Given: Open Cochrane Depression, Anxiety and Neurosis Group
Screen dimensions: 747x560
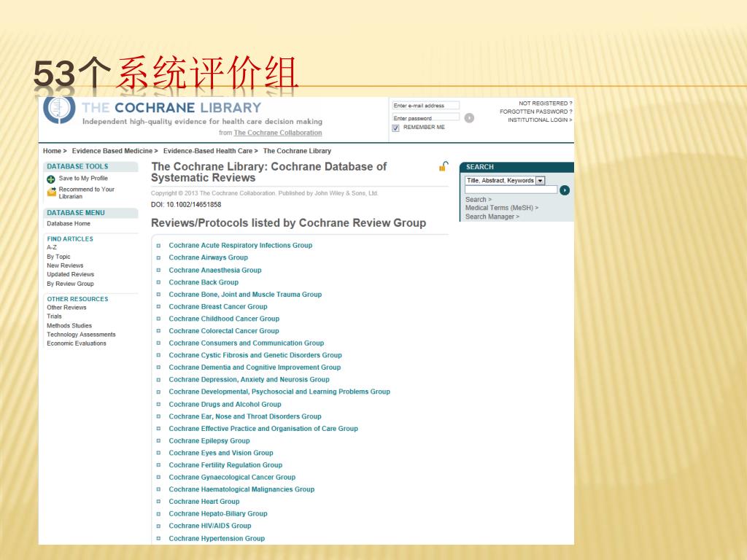Looking at the screenshot, I should click(x=249, y=379).
